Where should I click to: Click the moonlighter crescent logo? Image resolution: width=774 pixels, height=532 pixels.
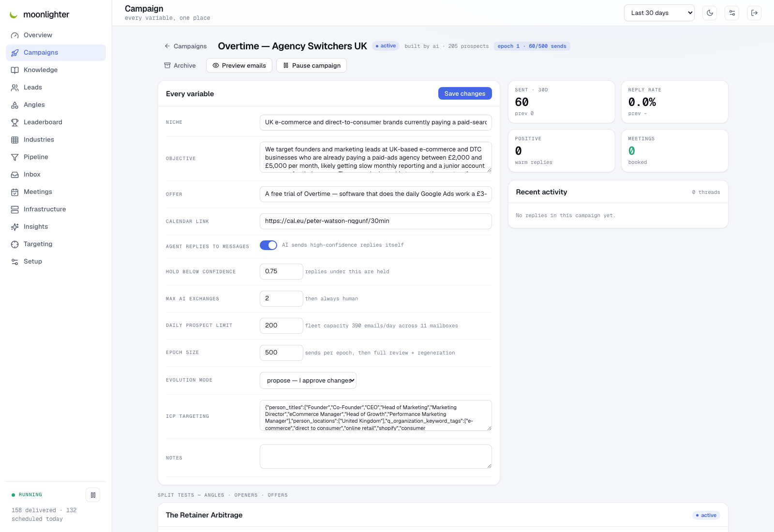coord(14,15)
